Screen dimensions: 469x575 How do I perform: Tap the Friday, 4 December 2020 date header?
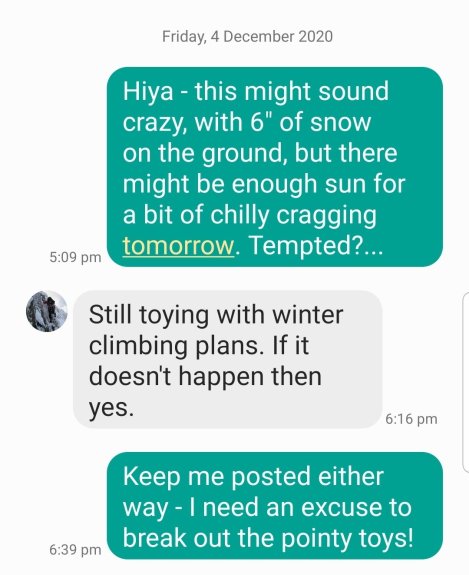tap(248, 37)
